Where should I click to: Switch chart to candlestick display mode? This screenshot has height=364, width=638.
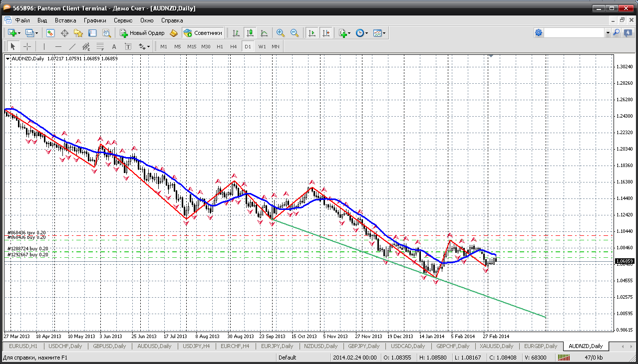point(250,33)
